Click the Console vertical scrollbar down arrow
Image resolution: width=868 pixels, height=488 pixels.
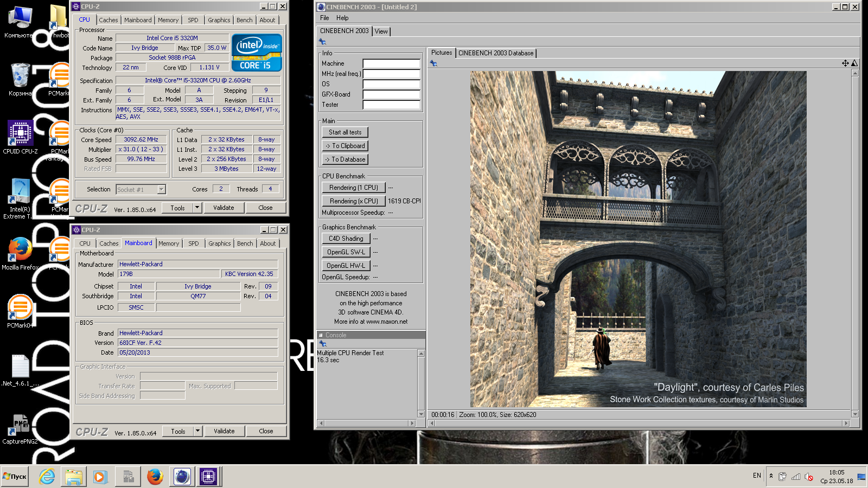point(421,414)
